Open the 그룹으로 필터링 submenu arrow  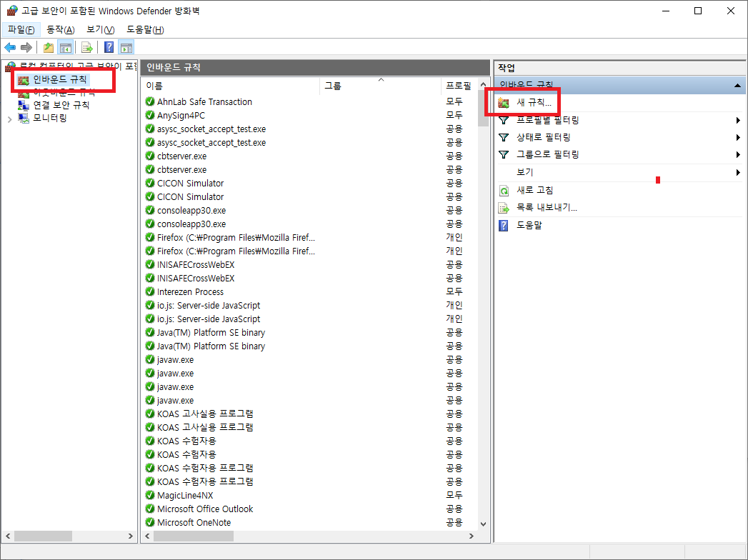[x=738, y=154]
